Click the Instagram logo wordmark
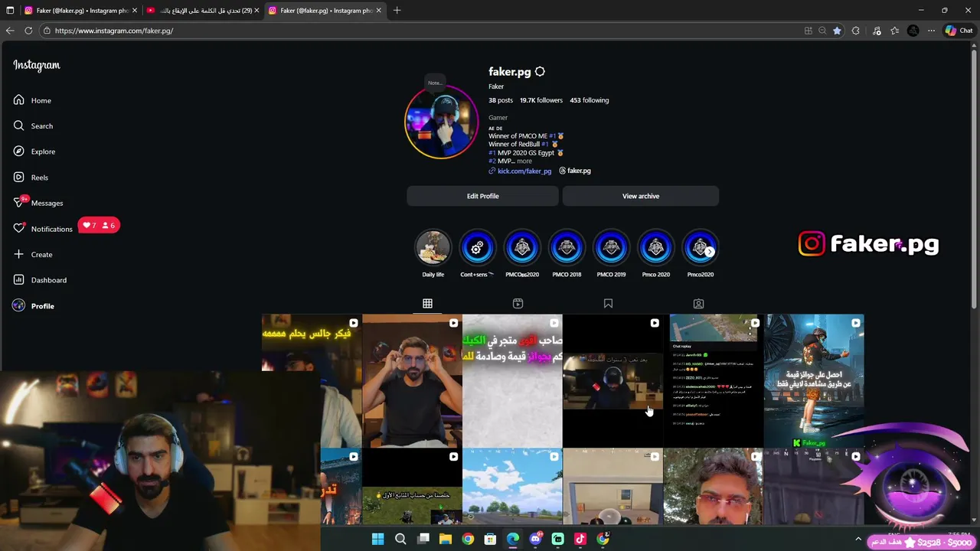Screen dimensions: 980x551 [x=36, y=65]
